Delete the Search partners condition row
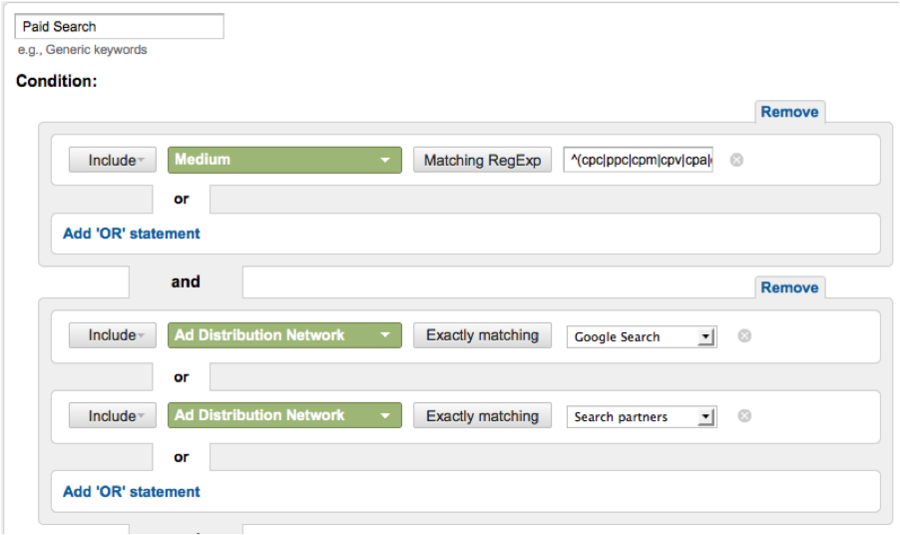 [744, 416]
